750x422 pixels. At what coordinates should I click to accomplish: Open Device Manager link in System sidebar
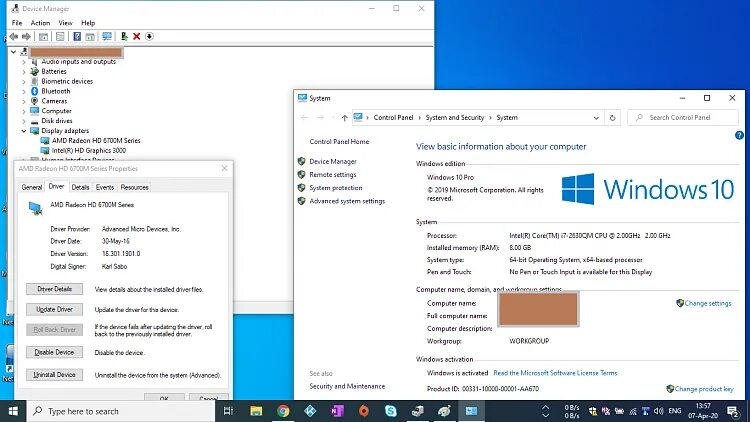[x=333, y=162]
